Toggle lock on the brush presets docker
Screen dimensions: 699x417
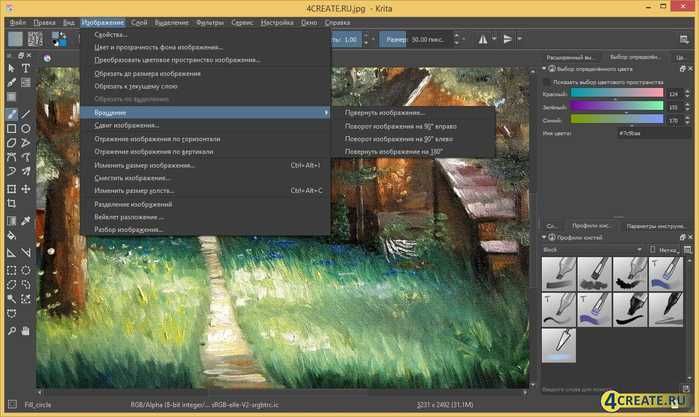pos(551,238)
